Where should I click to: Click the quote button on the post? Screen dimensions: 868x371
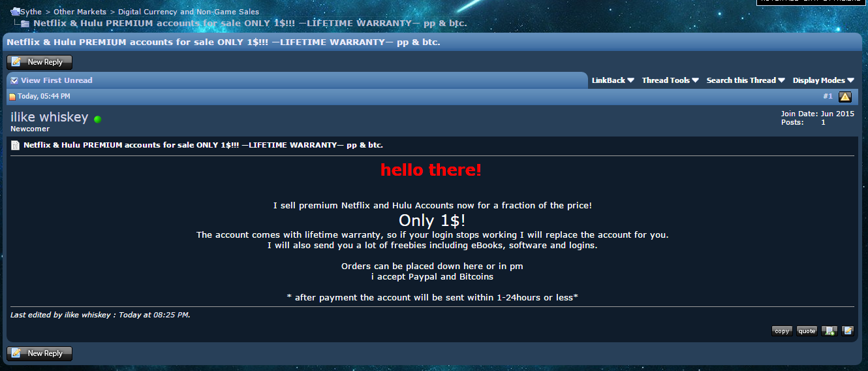point(807,331)
